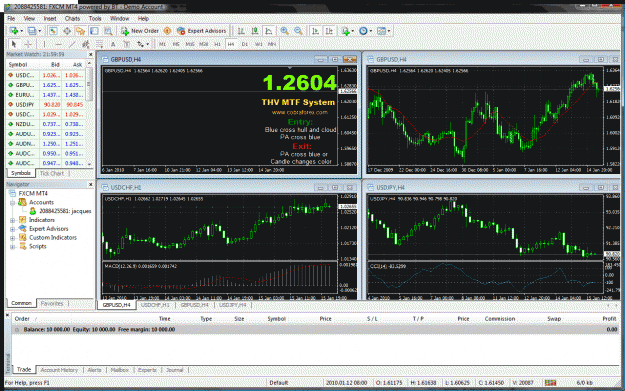Switch chart type to Bar Chart
625x391 pixels.
(x=241, y=31)
